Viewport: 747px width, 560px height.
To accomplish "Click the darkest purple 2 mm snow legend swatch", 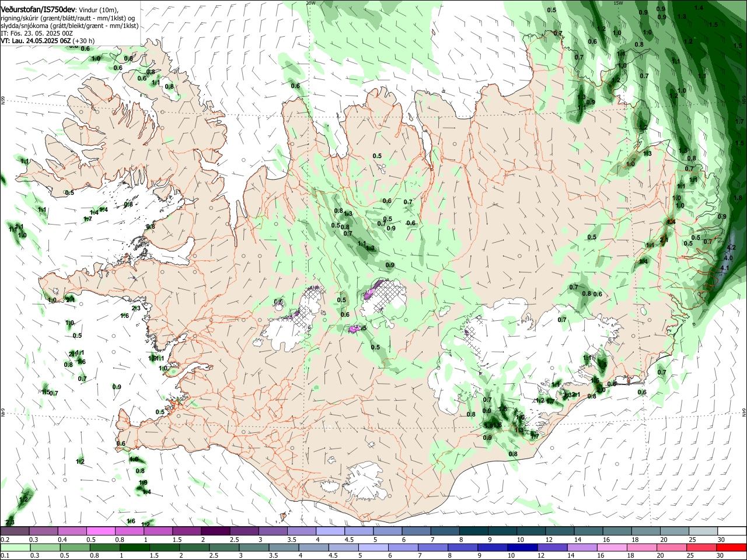I will point(215,531).
